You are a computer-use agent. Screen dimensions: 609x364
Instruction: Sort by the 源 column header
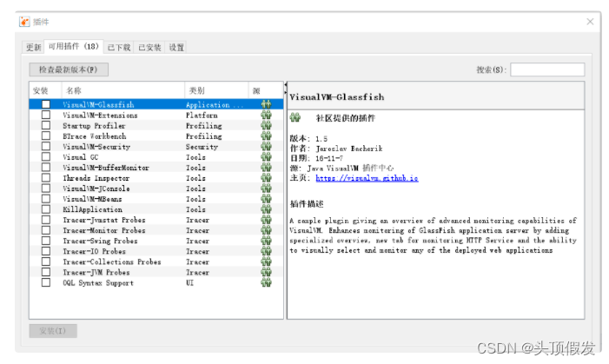(266, 91)
